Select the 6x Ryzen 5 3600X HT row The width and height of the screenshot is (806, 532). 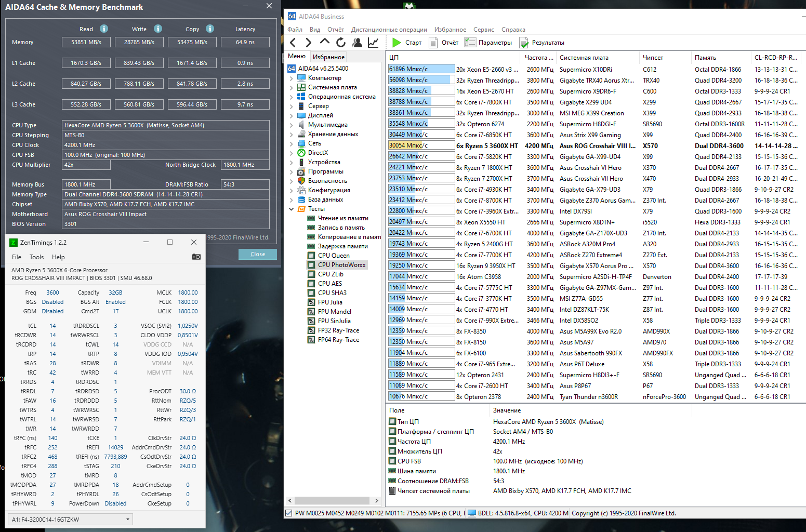(x=596, y=145)
